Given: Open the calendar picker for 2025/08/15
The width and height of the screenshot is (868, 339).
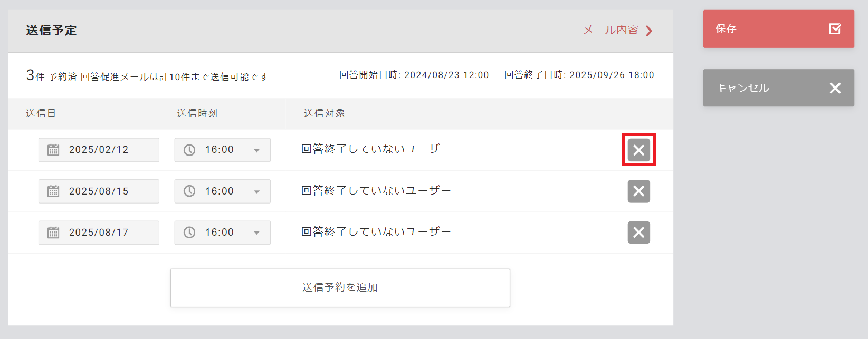Looking at the screenshot, I should coord(54,191).
